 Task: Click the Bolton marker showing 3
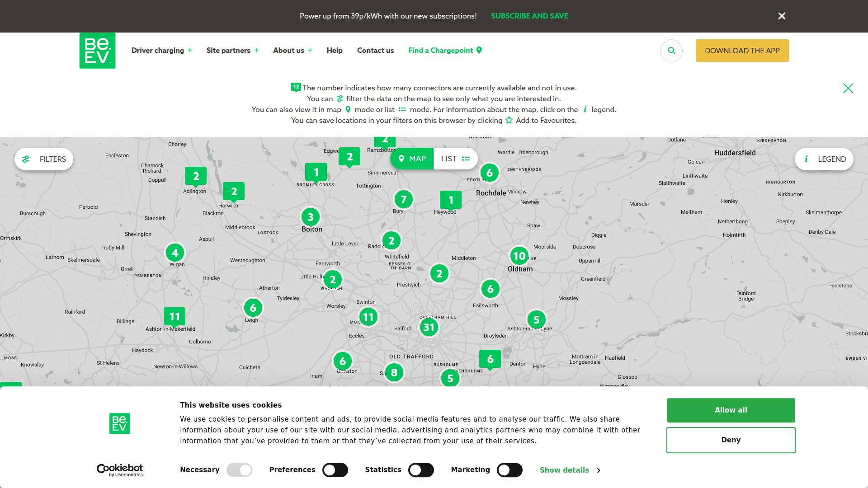311,217
